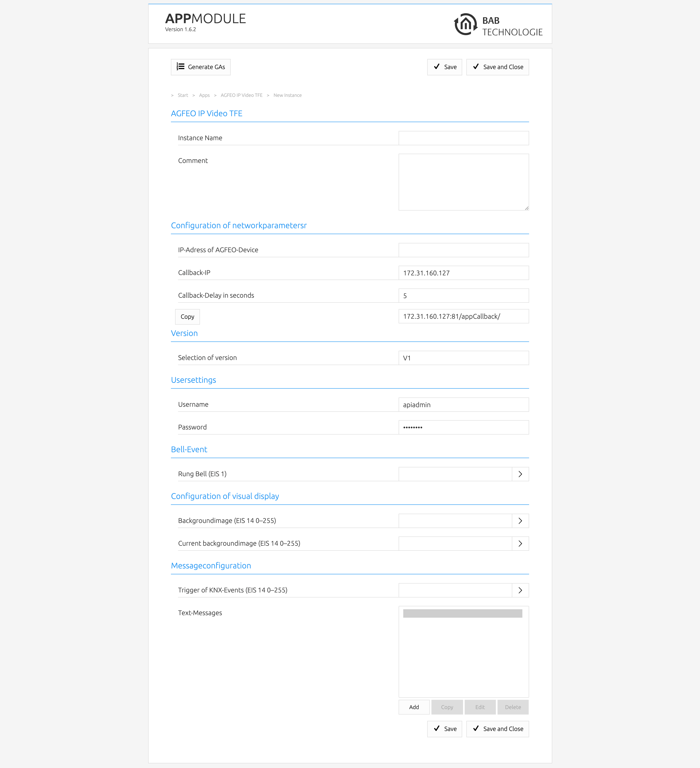This screenshot has width=700, height=768.
Task: Open address picker arrow for Rung Bell
Action: pyautogui.click(x=520, y=474)
